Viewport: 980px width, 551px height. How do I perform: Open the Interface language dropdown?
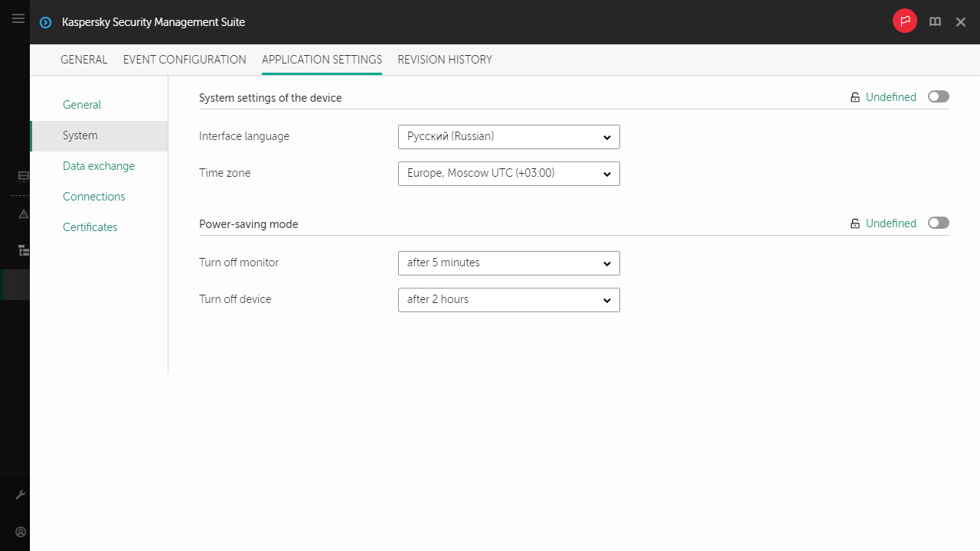[508, 136]
